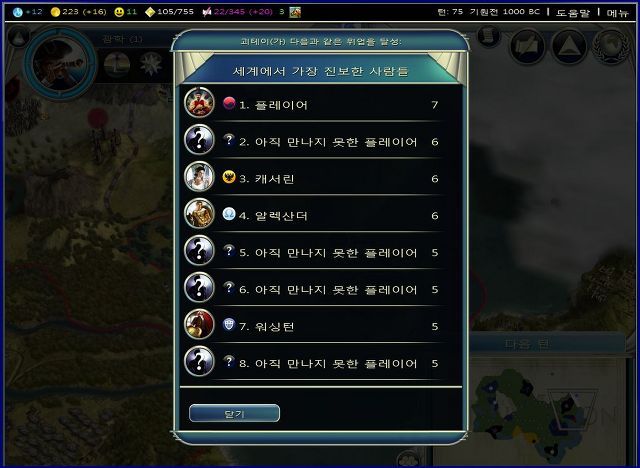Select the Alexander leader portrait

(199, 213)
